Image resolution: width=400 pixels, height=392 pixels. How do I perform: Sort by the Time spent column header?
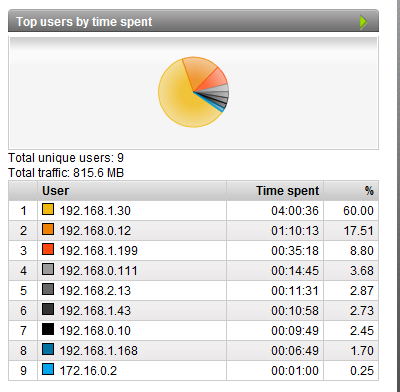pos(287,191)
